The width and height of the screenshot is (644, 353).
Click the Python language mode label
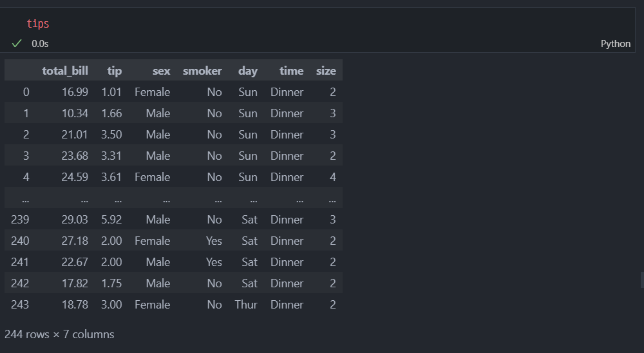coord(615,44)
